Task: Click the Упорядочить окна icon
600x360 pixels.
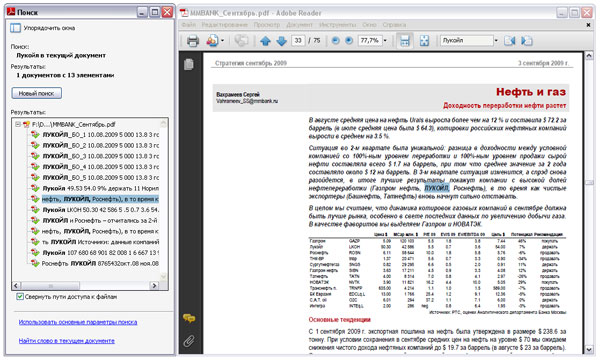Action: (16, 28)
